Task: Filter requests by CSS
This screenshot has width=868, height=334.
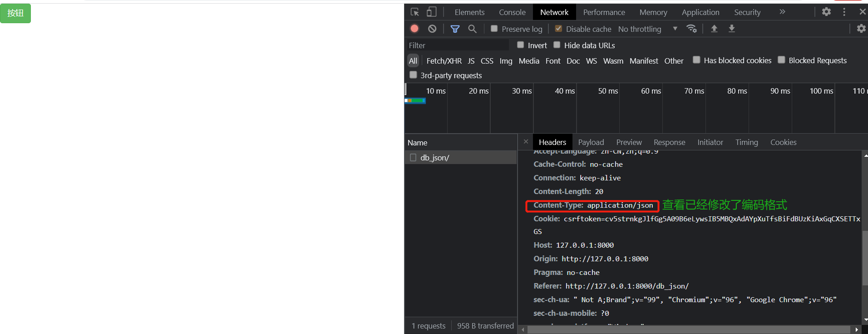Action: click(487, 60)
